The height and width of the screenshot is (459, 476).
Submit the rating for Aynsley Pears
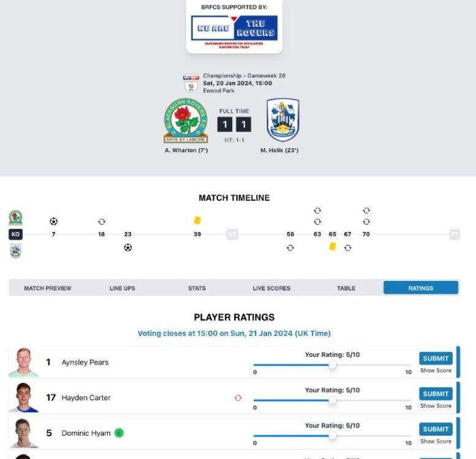(x=436, y=358)
